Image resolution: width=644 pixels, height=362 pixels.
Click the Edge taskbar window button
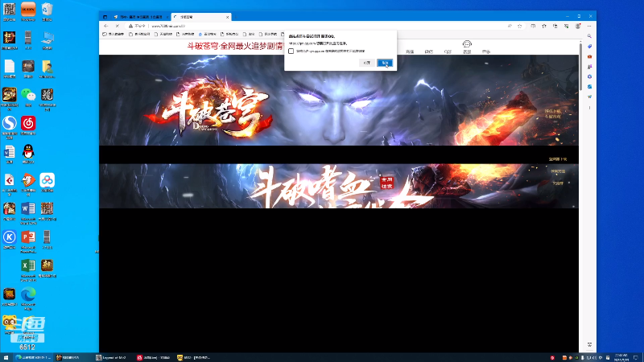[33, 357]
